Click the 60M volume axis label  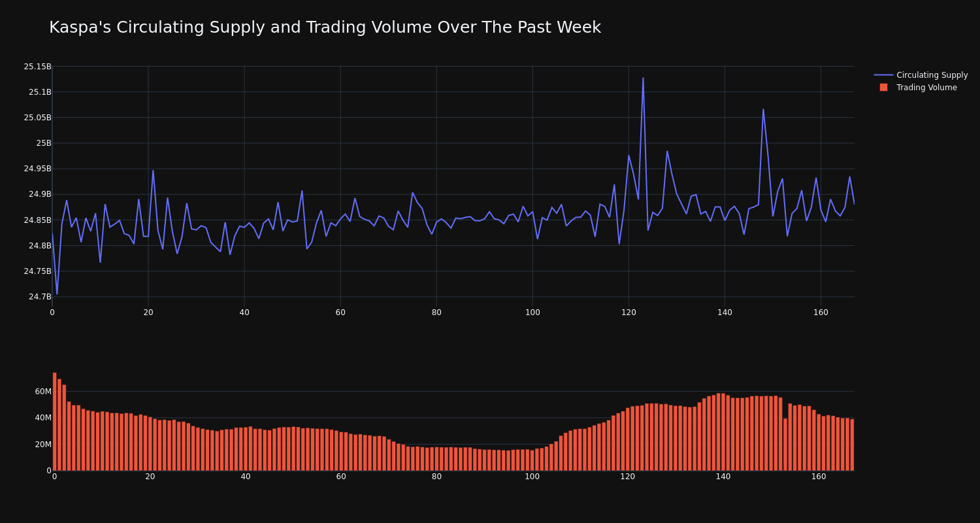click(43, 392)
